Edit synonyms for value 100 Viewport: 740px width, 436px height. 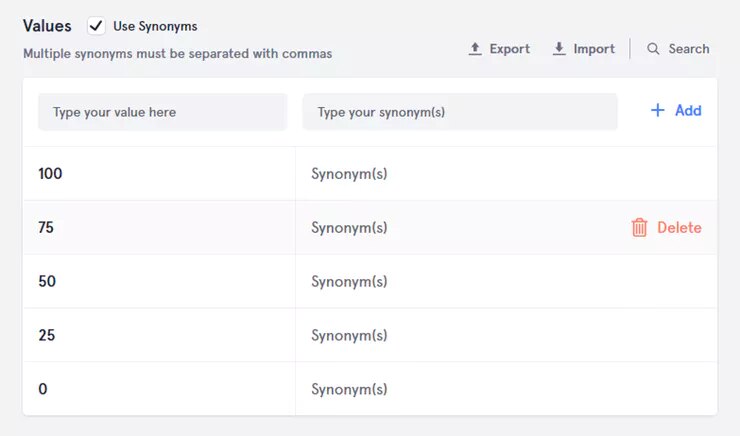pyautogui.click(x=349, y=174)
